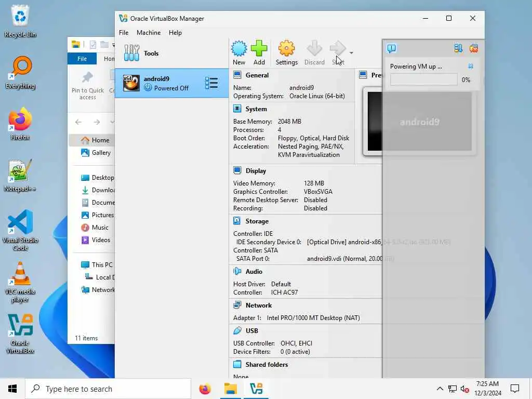Image resolution: width=532 pixels, height=399 pixels.
Task: Cancel the Powering VM up progress
Action: [x=471, y=66]
